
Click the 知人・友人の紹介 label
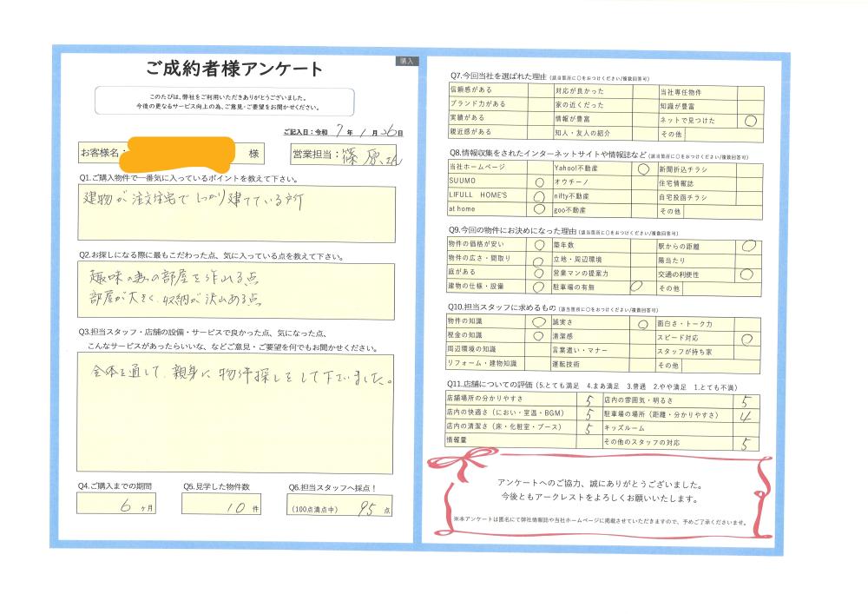click(582, 133)
